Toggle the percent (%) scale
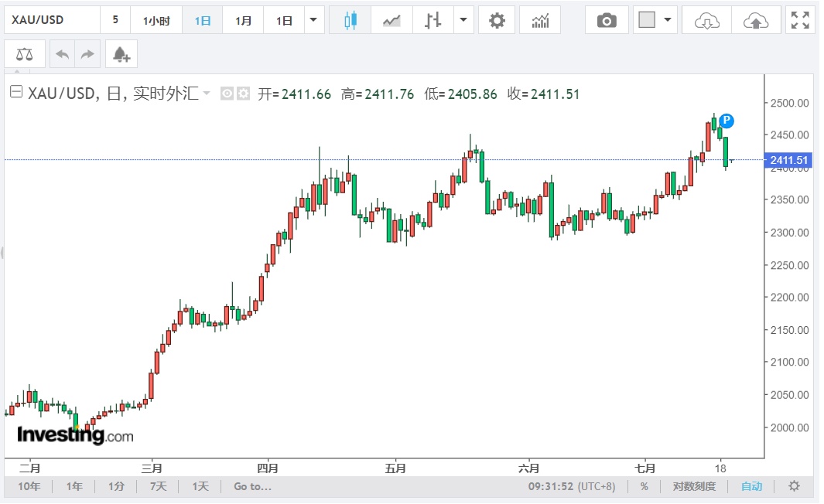This screenshot has width=824, height=504. point(644,486)
